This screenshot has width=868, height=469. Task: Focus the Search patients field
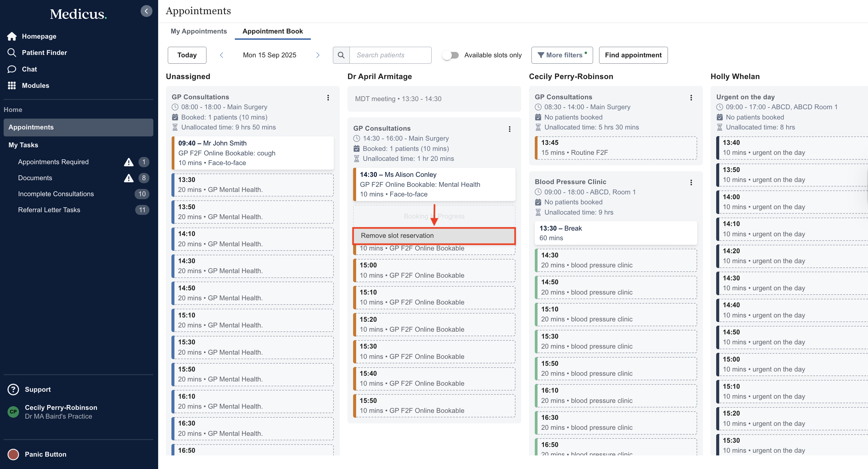(391, 55)
